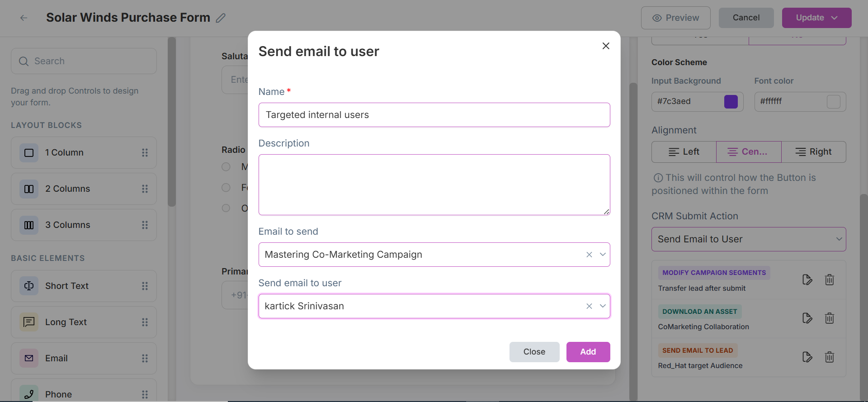Edit the CoMarketing Collaboration action
868x402 pixels.
tap(807, 318)
